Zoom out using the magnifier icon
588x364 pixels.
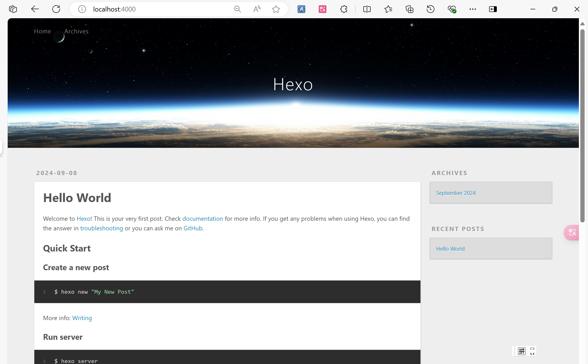coord(237,9)
